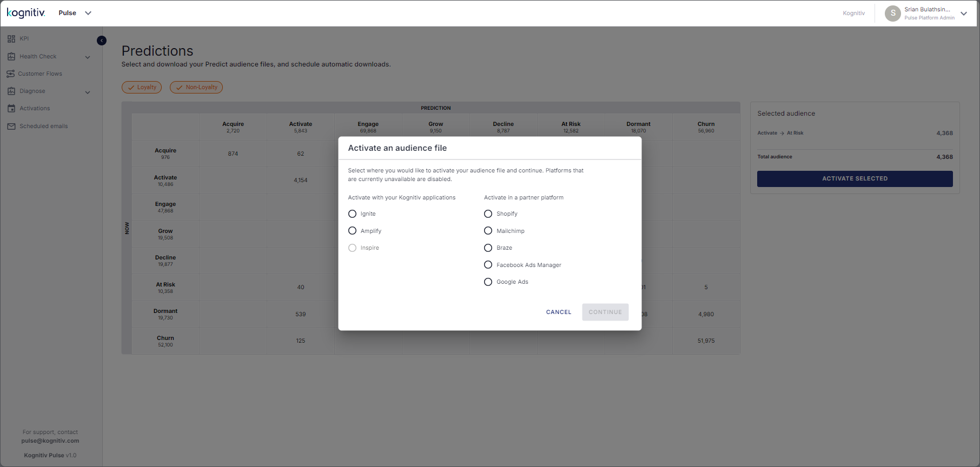Click the pulse@kognitiv.com support link
The width and height of the screenshot is (980, 467).
[x=50, y=441]
